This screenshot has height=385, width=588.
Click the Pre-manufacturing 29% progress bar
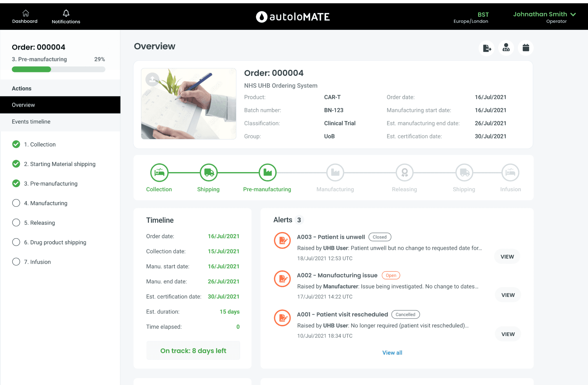click(x=58, y=69)
